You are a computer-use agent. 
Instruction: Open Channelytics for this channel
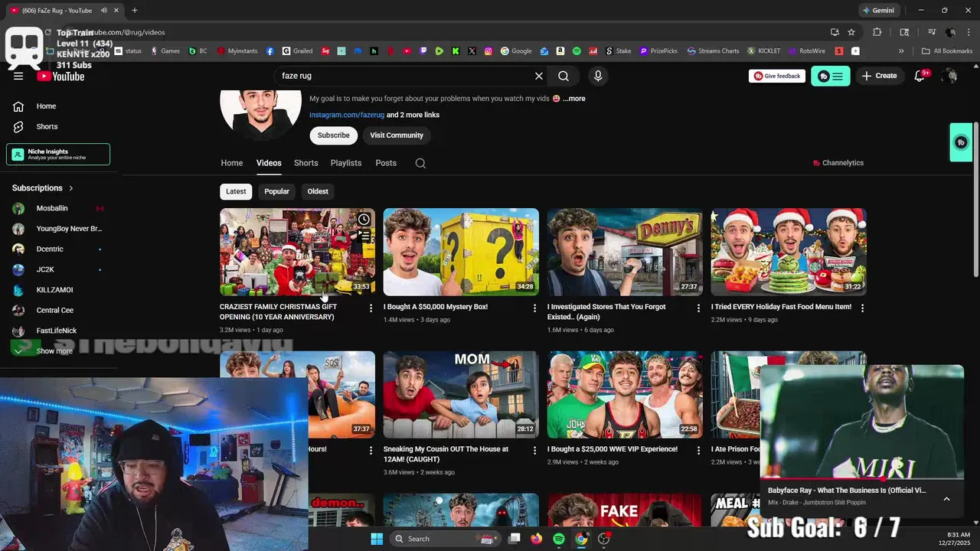(838, 163)
